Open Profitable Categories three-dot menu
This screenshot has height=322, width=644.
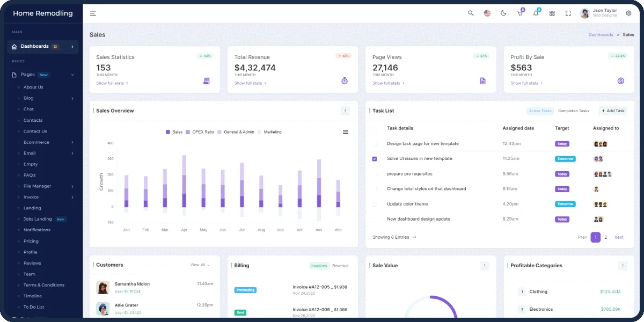pyautogui.click(x=623, y=266)
